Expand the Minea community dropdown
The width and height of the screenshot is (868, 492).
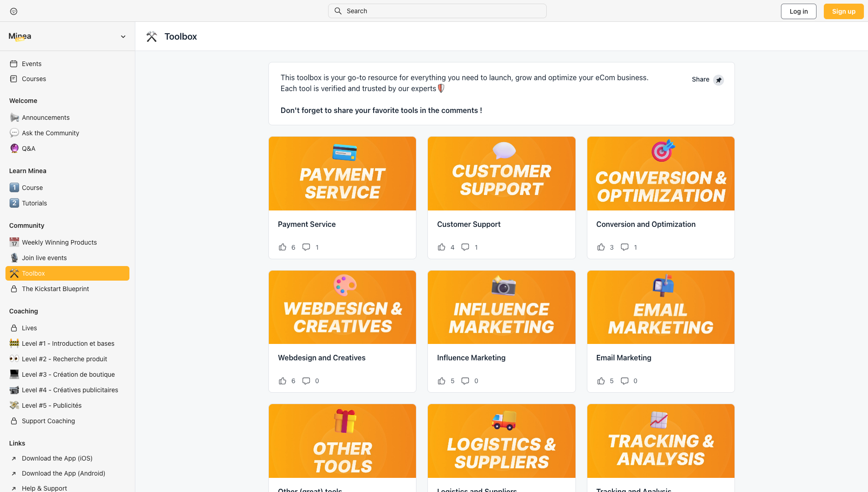click(123, 36)
